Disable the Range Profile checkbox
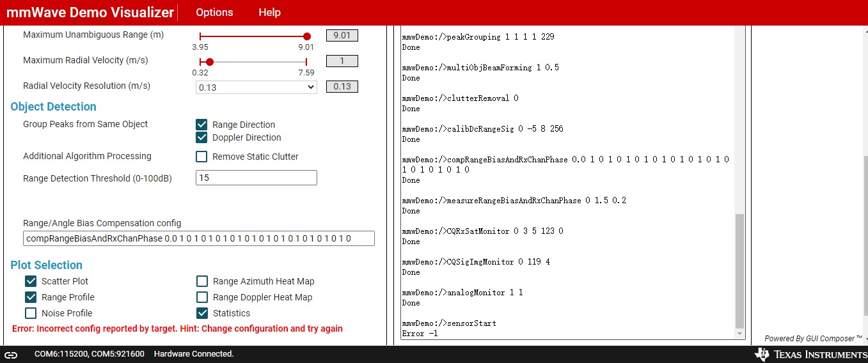868x363 pixels. (31, 297)
